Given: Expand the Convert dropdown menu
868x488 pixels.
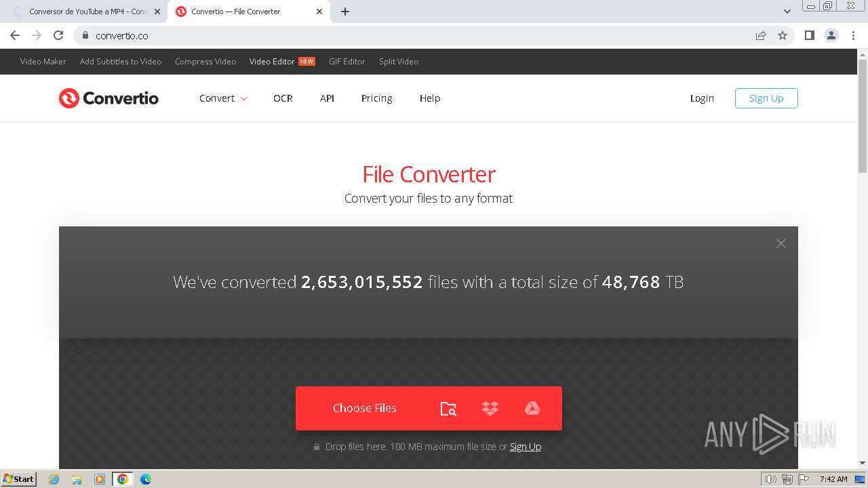Looking at the screenshot, I should 223,98.
